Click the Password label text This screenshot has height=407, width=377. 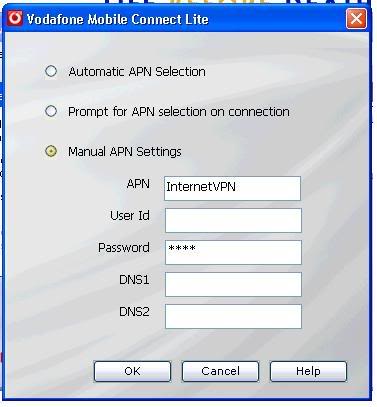point(124,248)
